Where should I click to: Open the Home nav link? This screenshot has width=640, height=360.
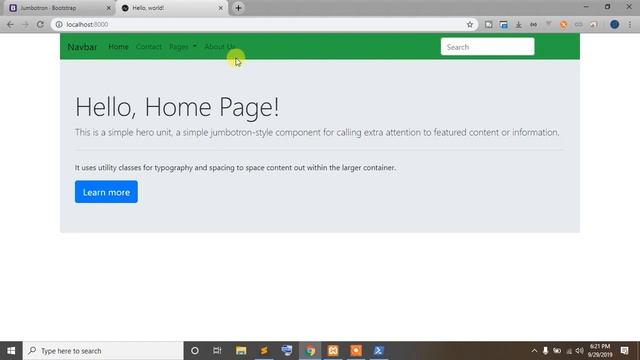(118, 47)
